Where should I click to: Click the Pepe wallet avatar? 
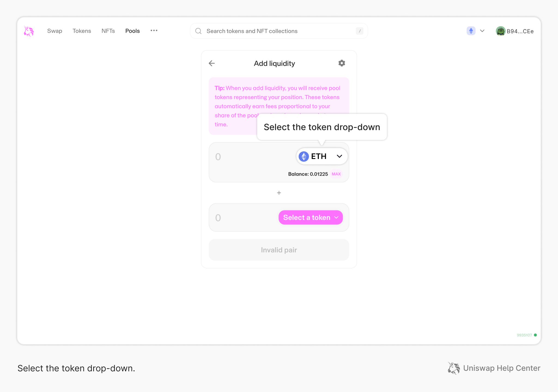501,31
